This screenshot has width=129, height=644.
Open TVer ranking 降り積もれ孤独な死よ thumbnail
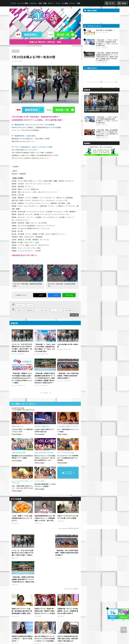tap(45, 418)
